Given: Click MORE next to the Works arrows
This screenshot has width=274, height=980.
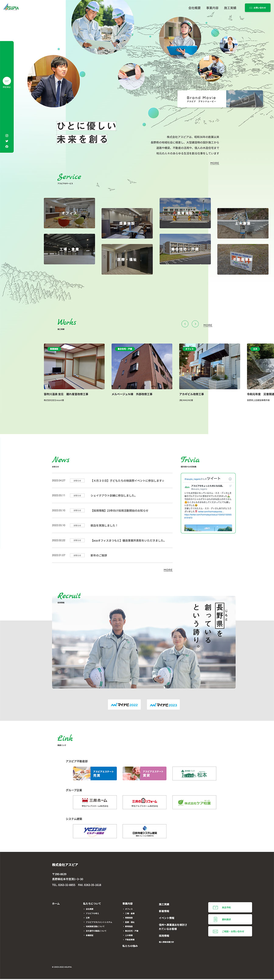Looking at the screenshot, I should click(x=208, y=325).
